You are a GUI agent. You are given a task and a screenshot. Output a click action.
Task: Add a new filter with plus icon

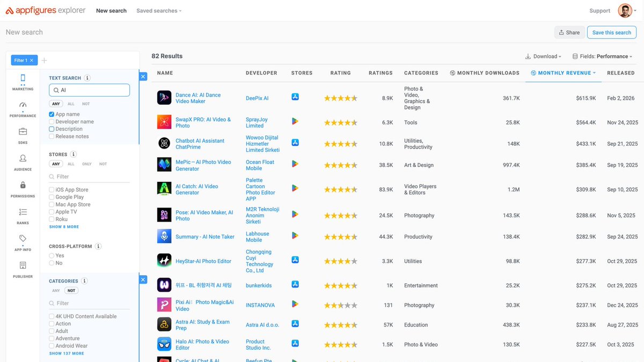pyautogui.click(x=45, y=61)
